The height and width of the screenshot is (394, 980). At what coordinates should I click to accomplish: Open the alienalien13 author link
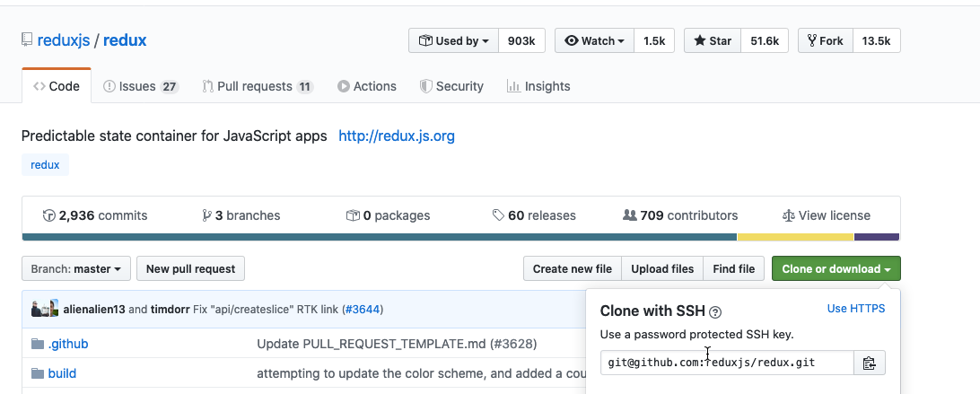[x=94, y=309]
